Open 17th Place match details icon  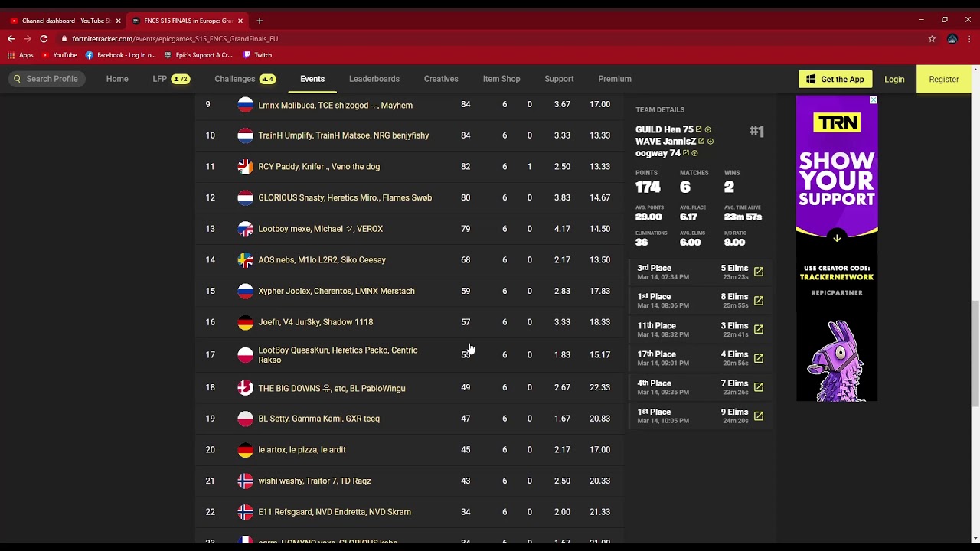click(759, 358)
